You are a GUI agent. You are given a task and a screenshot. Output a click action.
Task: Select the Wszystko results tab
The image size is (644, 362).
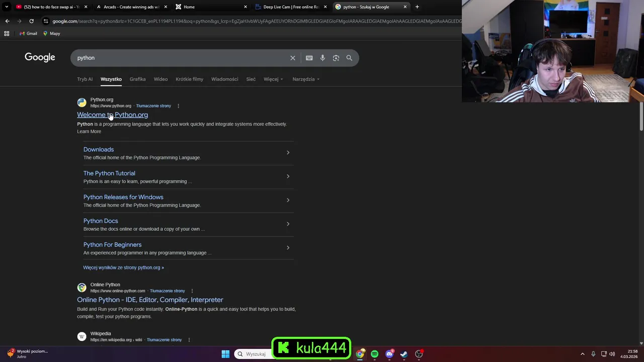[111, 79]
